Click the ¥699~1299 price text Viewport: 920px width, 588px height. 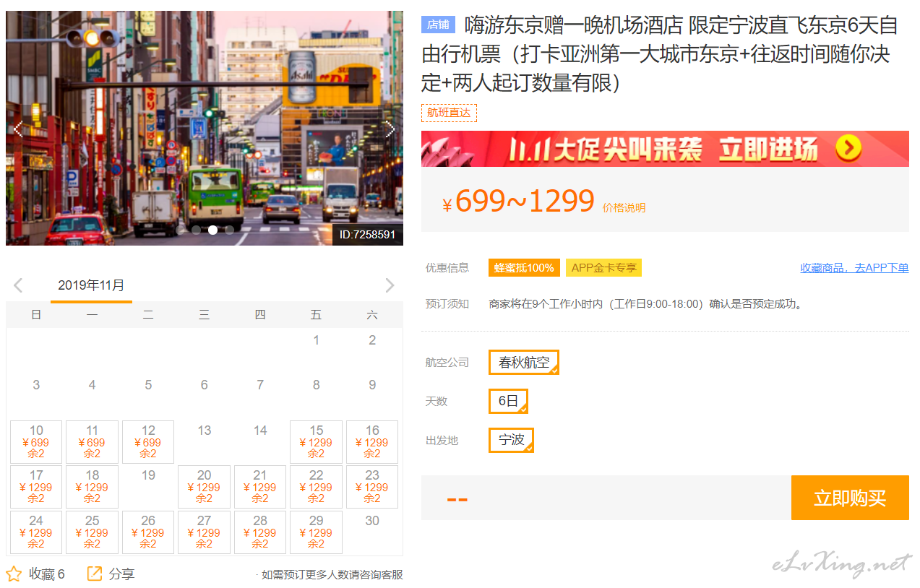click(x=519, y=202)
